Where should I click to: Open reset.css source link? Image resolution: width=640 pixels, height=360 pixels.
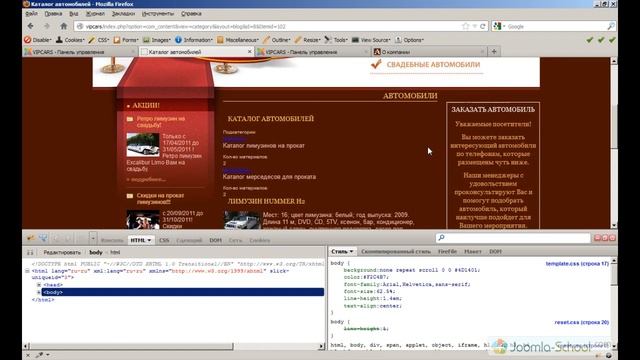(582, 322)
